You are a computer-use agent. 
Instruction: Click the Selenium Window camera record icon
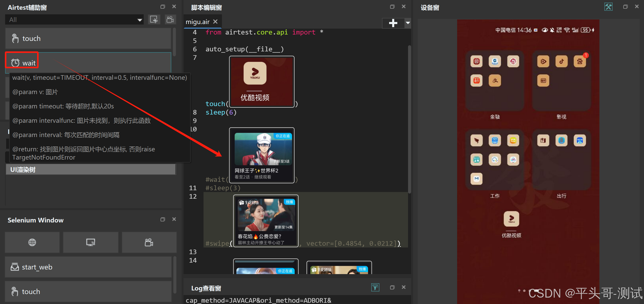[149, 242]
